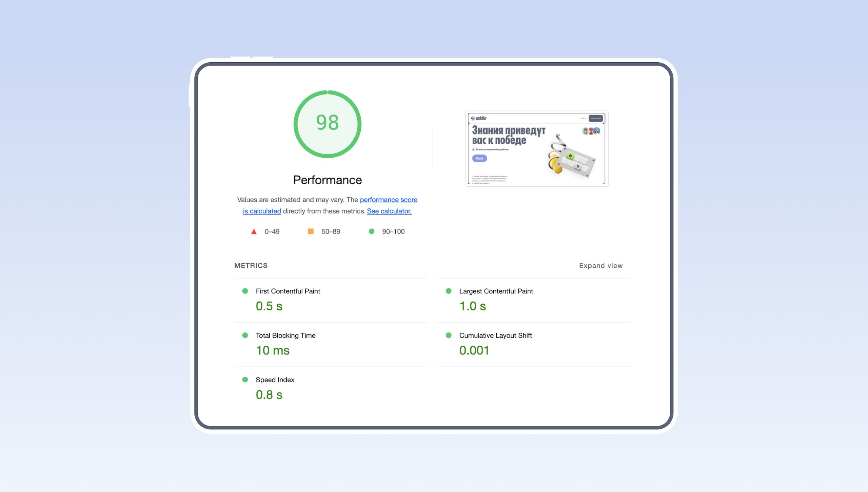Click the METRICS section heading
Viewport: 868px width, 492px height.
[251, 266]
